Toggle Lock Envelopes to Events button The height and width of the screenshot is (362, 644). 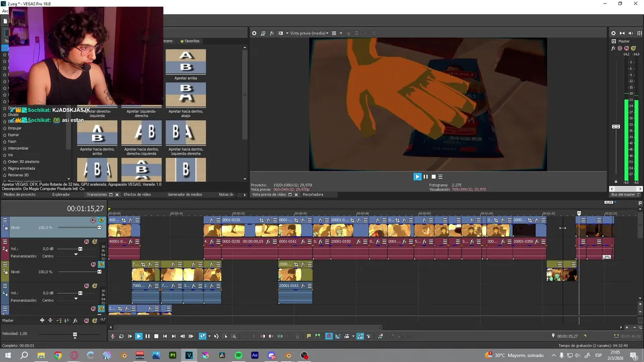(x=360, y=336)
